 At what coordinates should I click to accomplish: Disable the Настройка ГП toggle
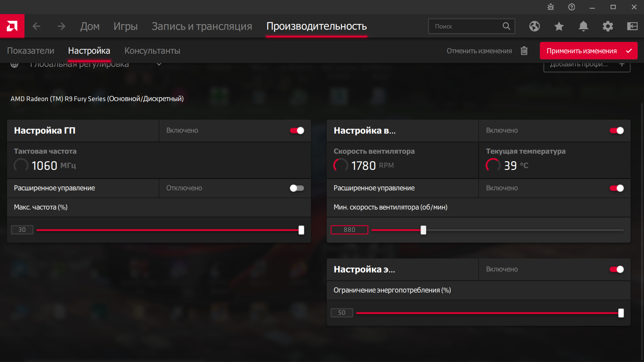(297, 130)
